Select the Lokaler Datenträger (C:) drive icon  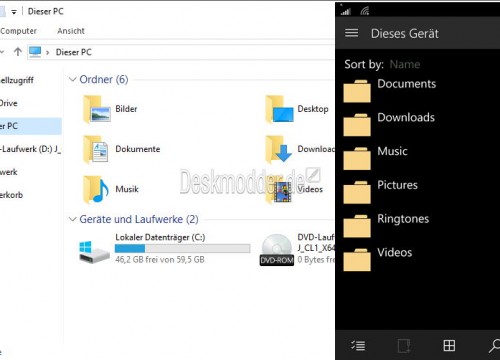tap(94, 252)
